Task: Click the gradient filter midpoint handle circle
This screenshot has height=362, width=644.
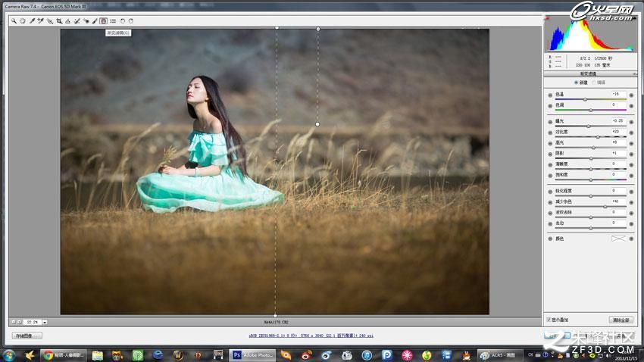Action: coord(317,124)
